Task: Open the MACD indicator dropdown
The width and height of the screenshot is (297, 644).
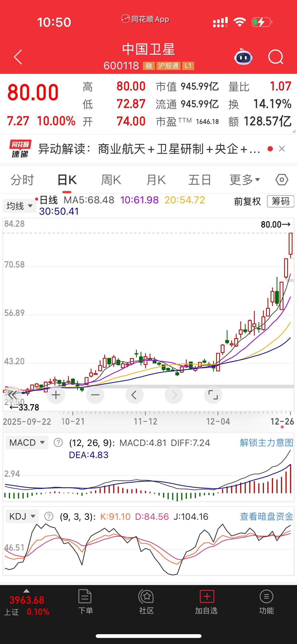Action: pos(27,443)
